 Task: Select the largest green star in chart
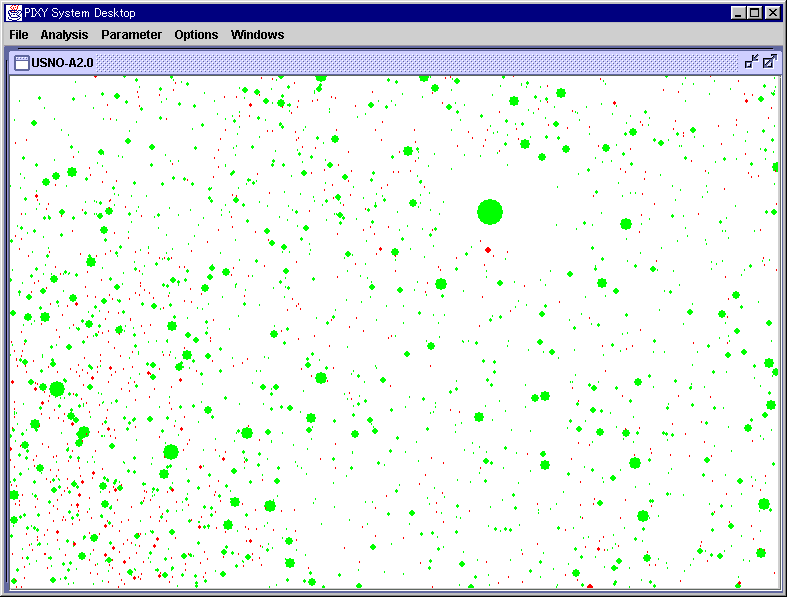coord(490,212)
